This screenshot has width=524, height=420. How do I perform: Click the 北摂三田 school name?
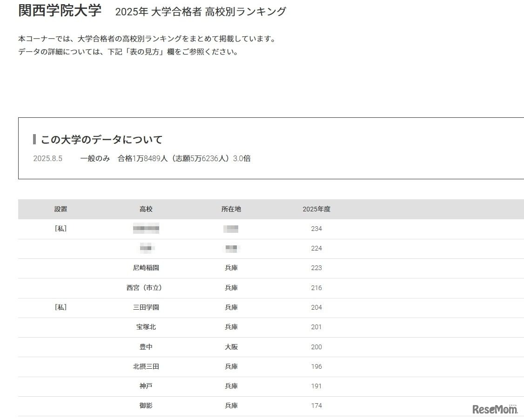pyautogui.click(x=147, y=366)
